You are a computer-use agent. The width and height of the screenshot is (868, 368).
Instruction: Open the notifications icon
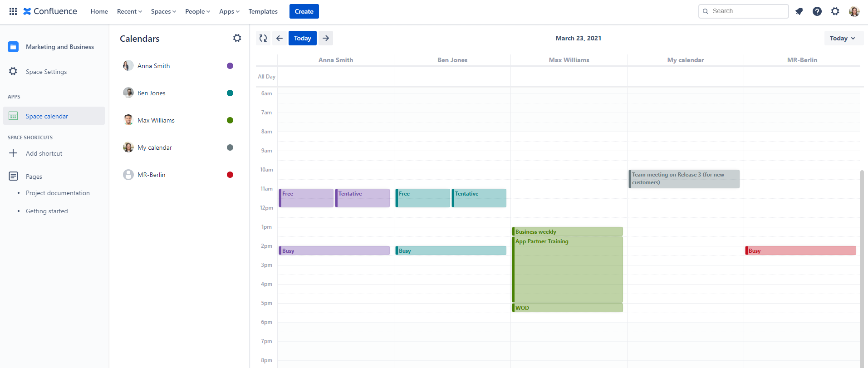pyautogui.click(x=799, y=11)
